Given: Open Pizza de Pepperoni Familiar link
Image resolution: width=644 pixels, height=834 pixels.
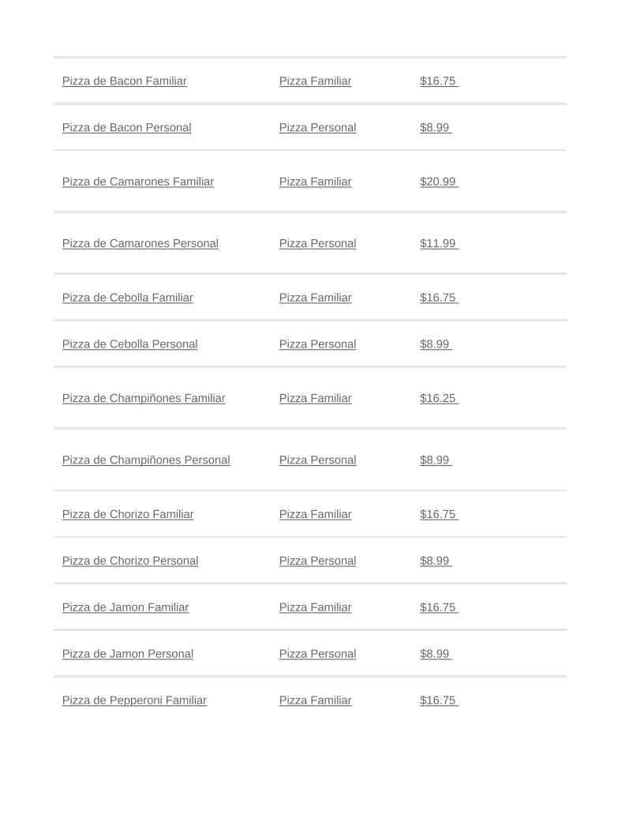Looking at the screenshot, I should coord(134,701).
